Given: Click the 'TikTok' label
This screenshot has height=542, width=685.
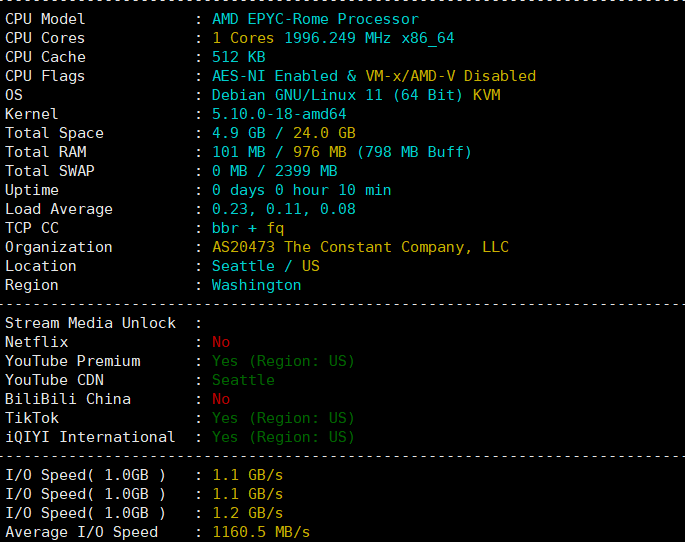Looking at the screenshot, I should coord(32,418).
